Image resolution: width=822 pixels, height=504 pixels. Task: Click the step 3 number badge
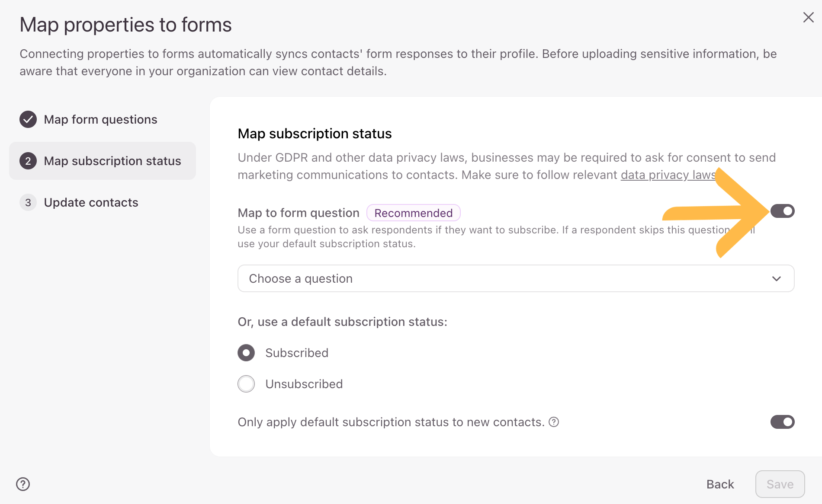pyautogui.click(x=28, y=202)
